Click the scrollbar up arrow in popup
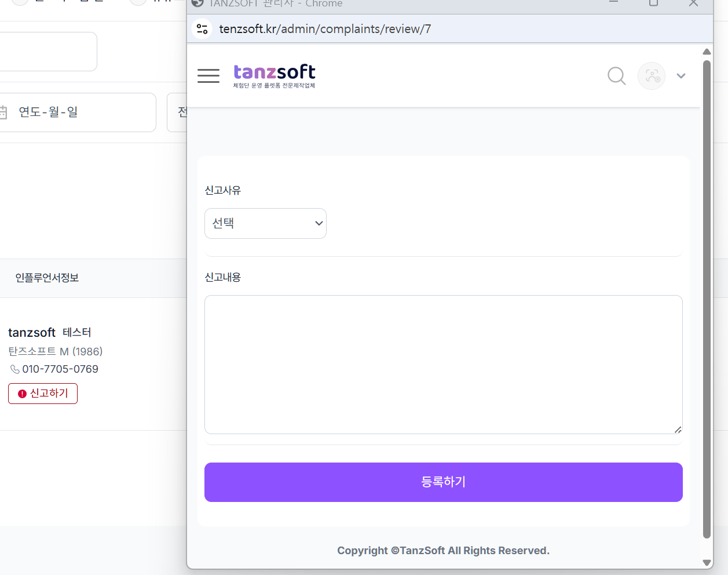The height and width of the screenshot is (575, 728). [x=707, y=52]
